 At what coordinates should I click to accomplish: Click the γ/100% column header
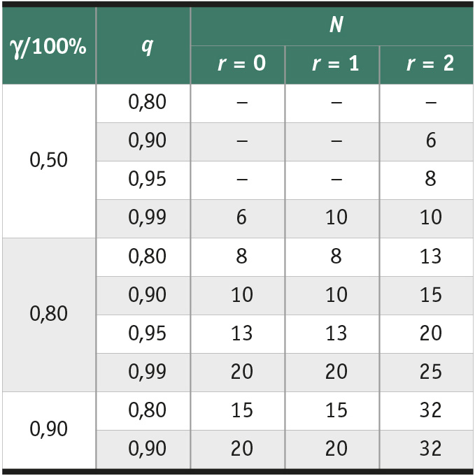(x=49, y=45)
